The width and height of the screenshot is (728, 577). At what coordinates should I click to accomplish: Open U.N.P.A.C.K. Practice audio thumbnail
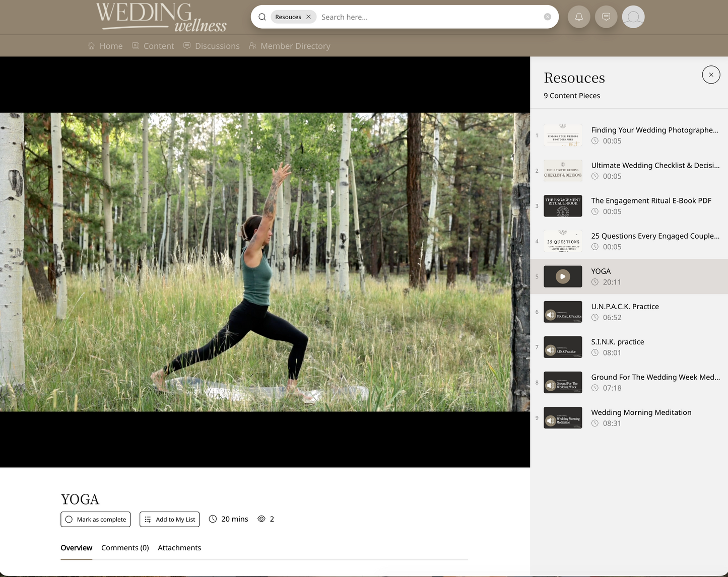point(563,312)
